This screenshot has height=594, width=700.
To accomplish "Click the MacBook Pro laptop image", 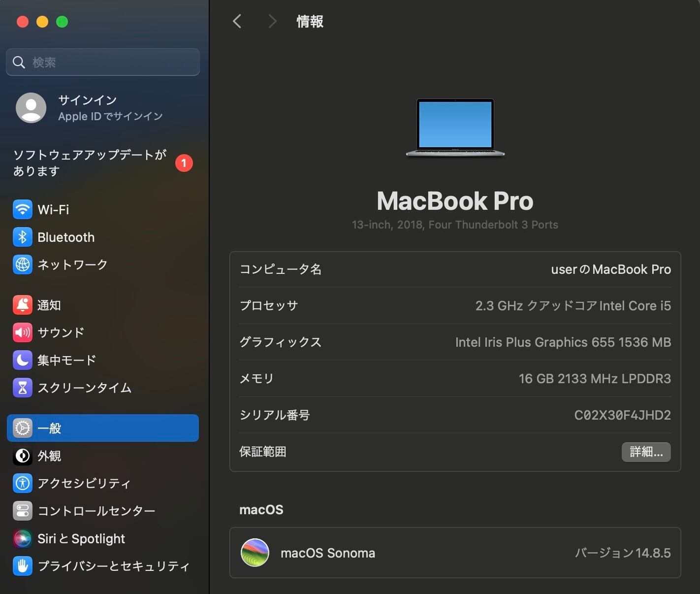I will click(x=455, y=128).
